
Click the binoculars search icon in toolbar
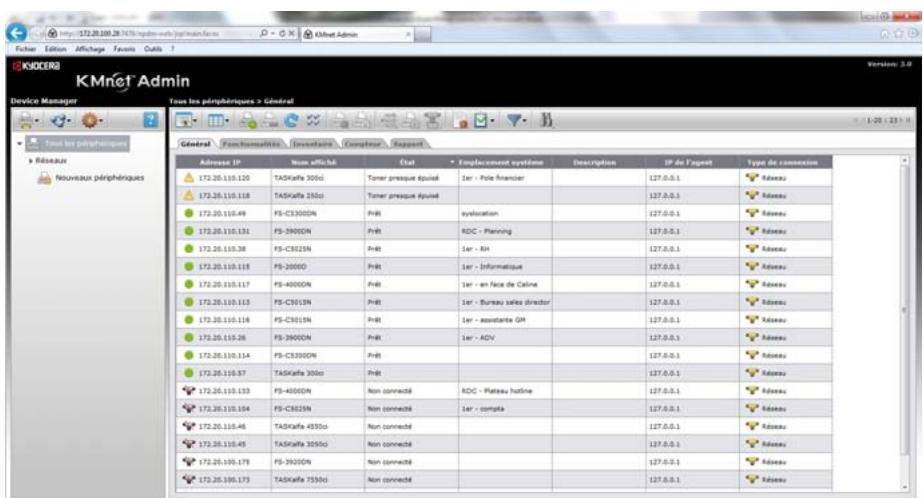(547, 121)
